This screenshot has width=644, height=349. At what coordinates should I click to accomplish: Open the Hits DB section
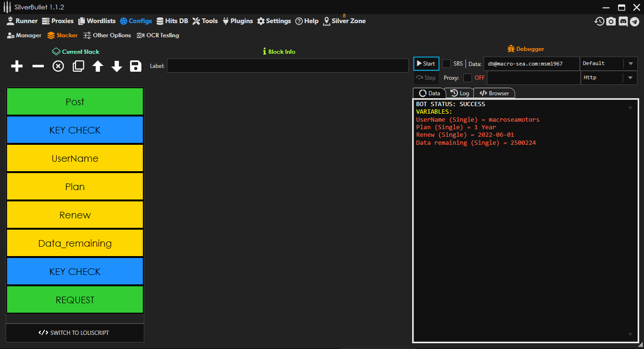(172, 21)
